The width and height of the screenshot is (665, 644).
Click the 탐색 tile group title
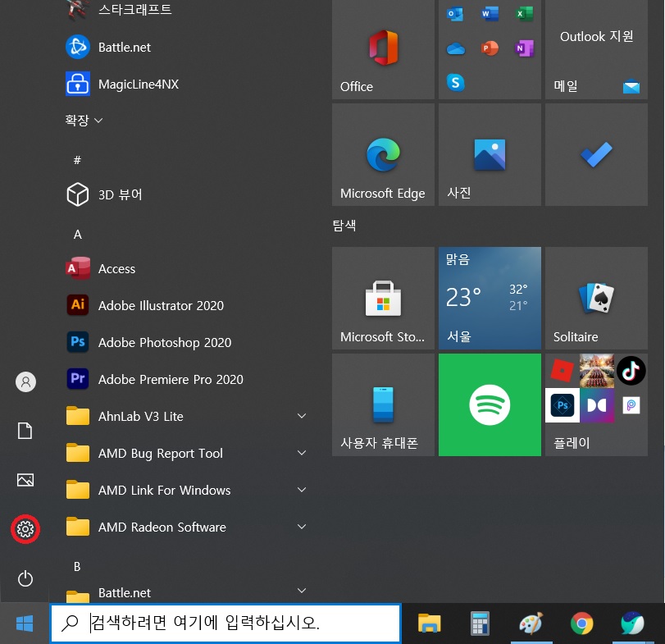(x=344, y=226)
